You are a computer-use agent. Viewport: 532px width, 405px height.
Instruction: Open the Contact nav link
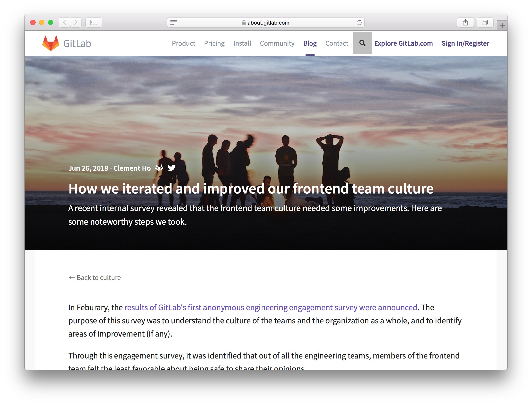tap(337, 43)
